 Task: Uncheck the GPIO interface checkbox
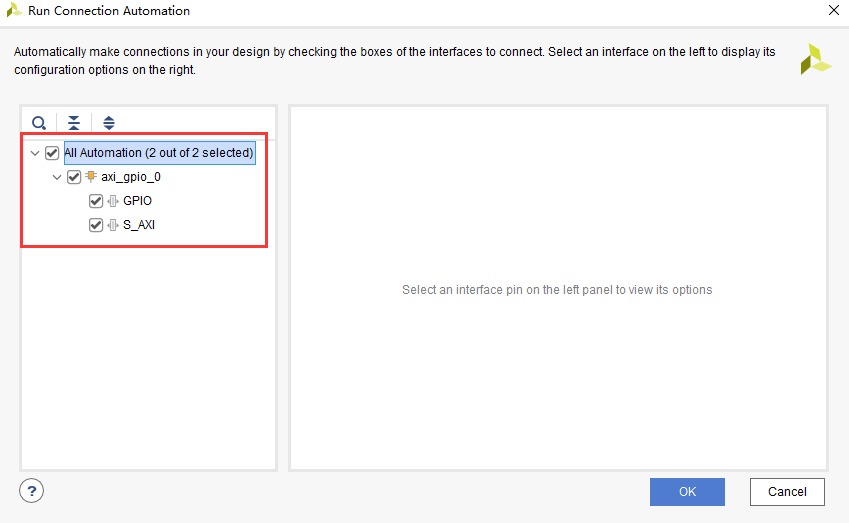click(96, 201)
